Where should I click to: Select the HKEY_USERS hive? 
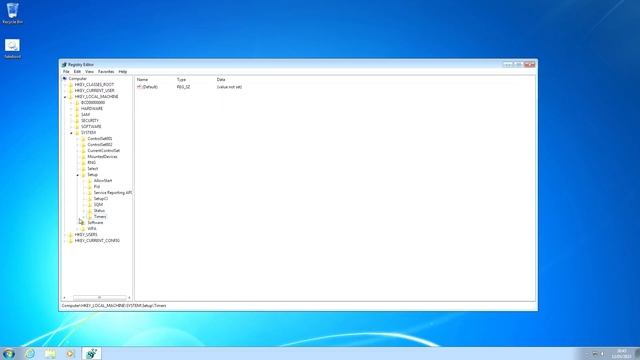[86, 235]
